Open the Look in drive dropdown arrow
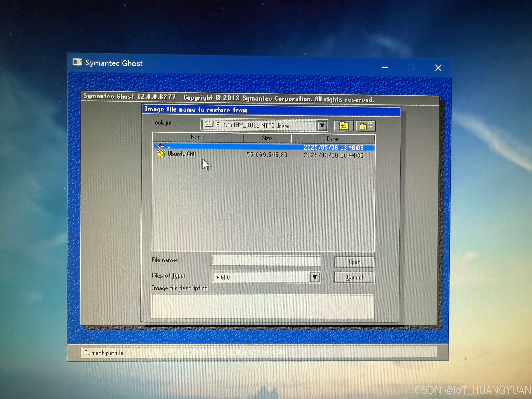This screenshot has width=532, height=399. [322, 125]
